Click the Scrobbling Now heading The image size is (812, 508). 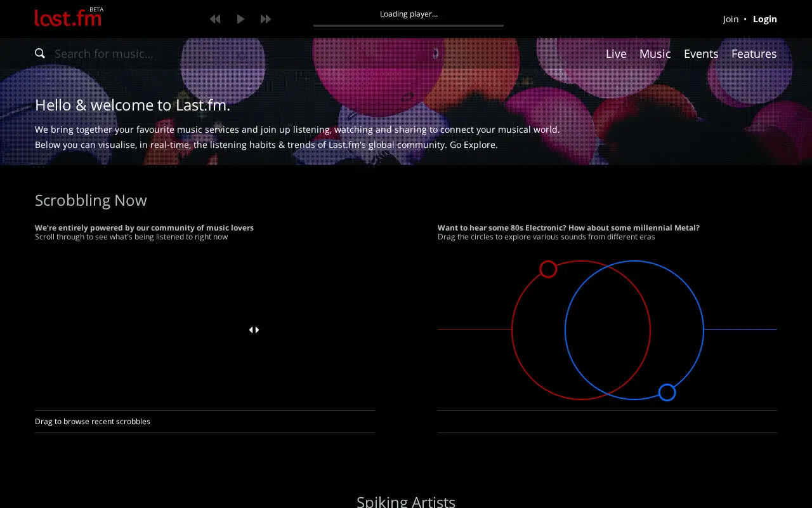click(x=91, y=200)
